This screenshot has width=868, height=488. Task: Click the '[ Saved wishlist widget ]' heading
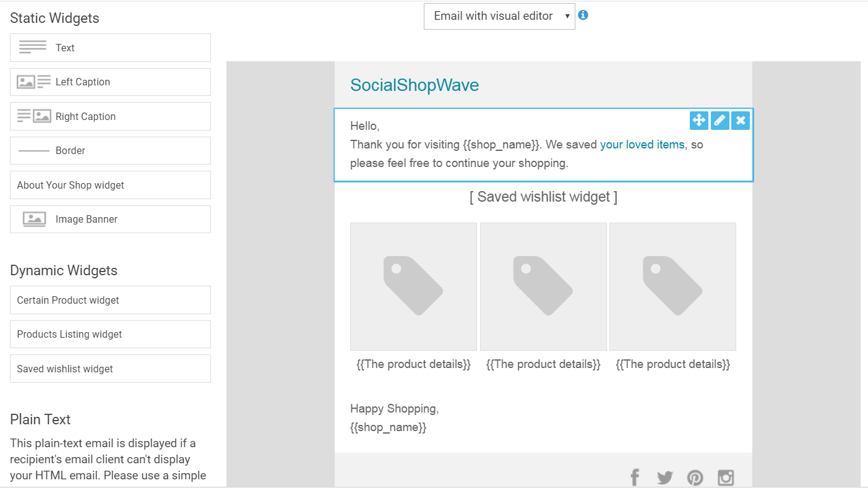pos(543,197)
